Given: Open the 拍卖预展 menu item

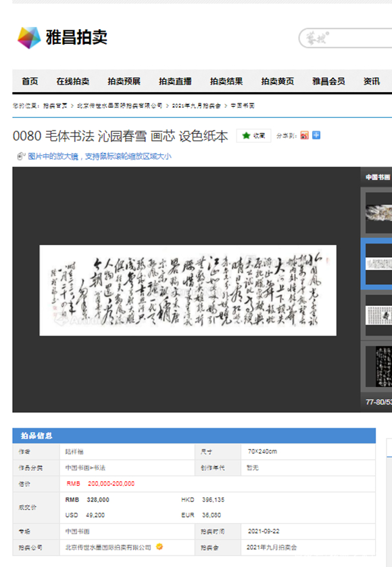Looking at the screenshot, I should tap(124, 81).
